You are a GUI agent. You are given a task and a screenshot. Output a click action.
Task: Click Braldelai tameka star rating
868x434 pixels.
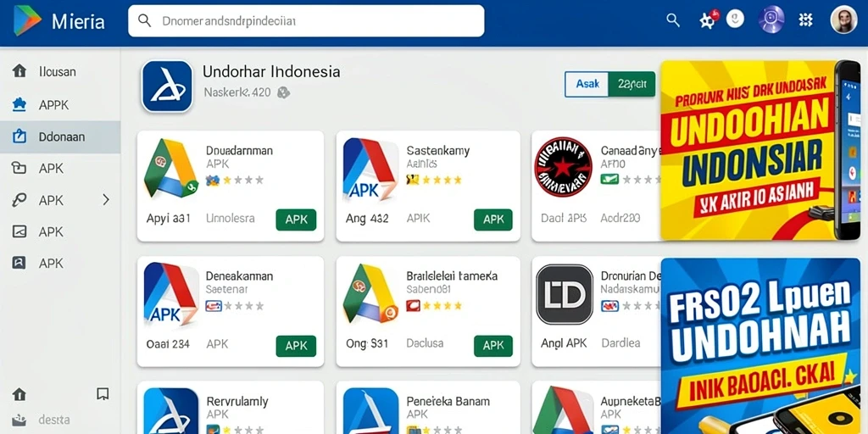pyautogui.click(x=434, y=305)
